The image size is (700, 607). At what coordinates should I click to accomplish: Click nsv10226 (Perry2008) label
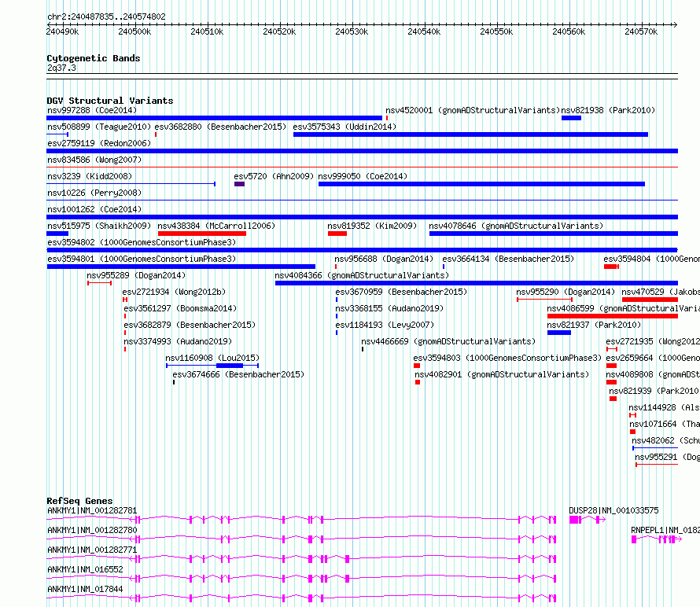point(94,193)
